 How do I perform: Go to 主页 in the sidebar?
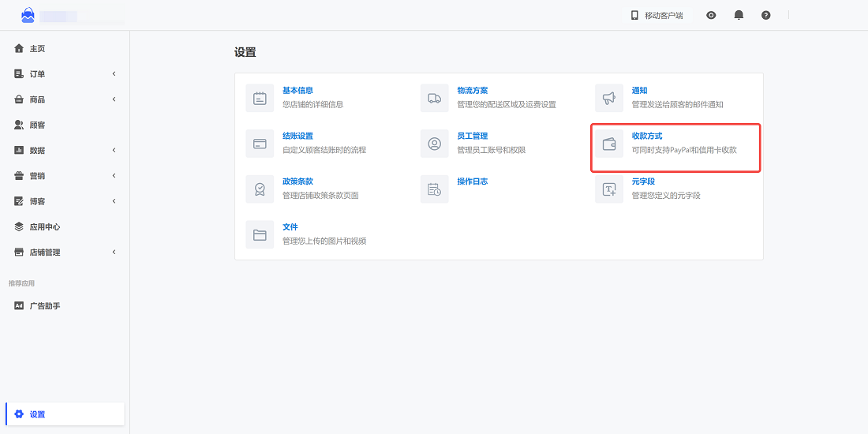click(x=37, y=49)
